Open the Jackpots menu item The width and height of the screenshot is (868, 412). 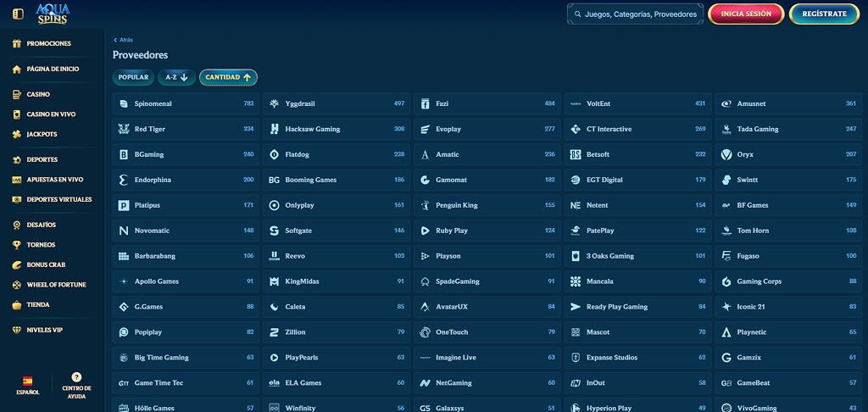(42, 135)
